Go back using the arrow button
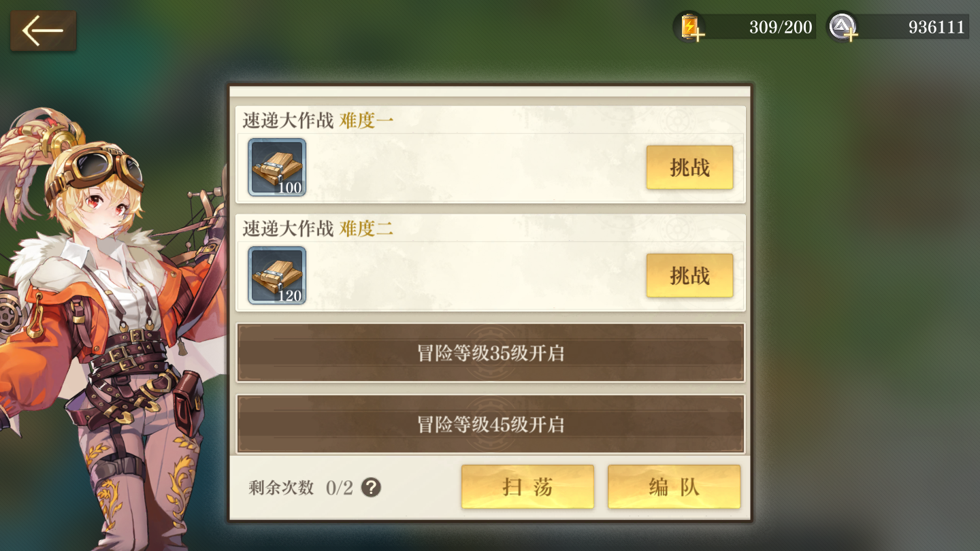 (x=43, y=31)
